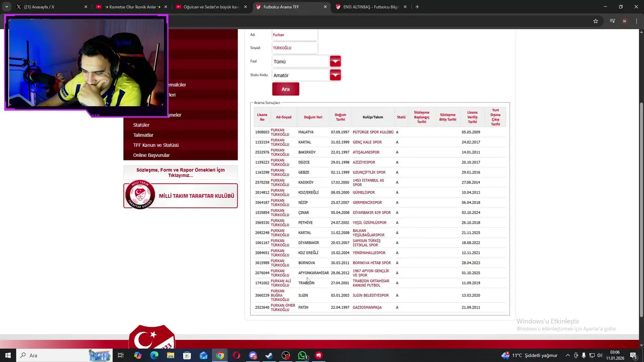This screenshot has height=362, width=644.
Task: Open the Talimatlar menu item
Action: (143, 135)
